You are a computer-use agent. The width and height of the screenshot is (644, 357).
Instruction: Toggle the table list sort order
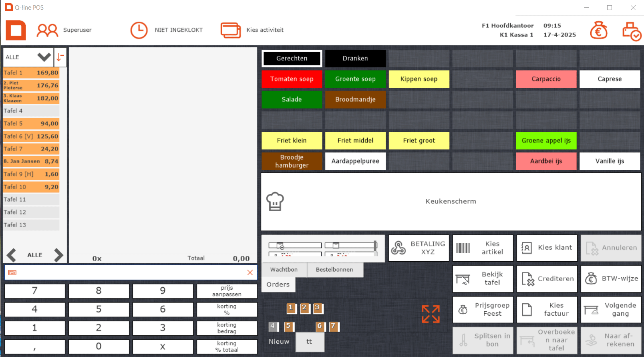click(x=60, y=57)
